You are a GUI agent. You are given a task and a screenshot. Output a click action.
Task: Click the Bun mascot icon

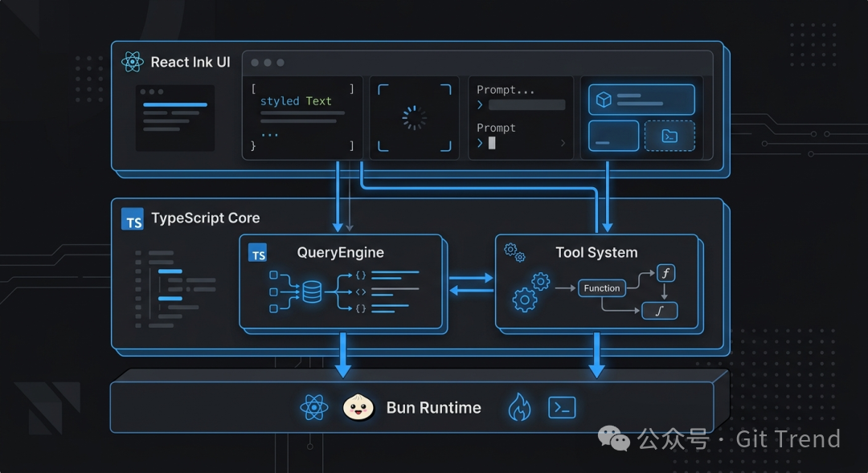(358, 408)
